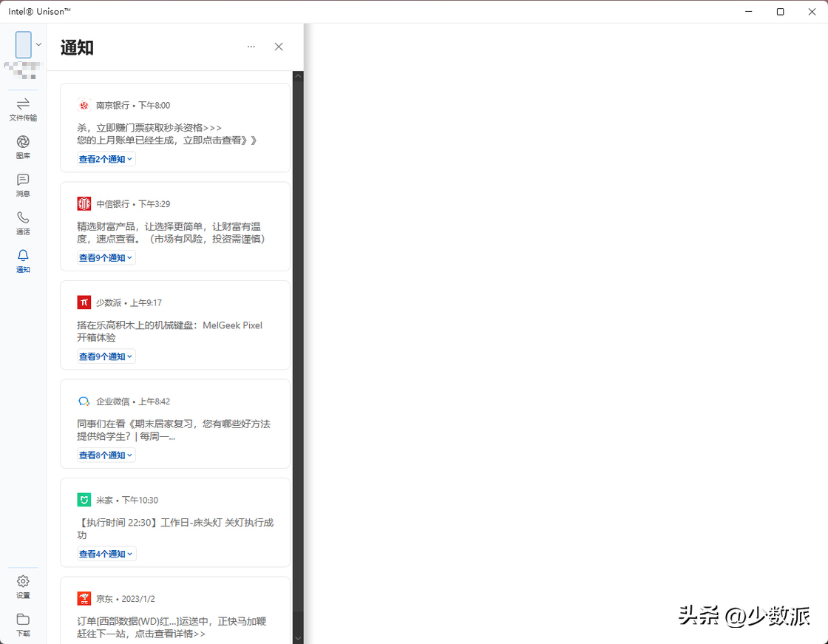Close the Intel Unison window
The height and width of the screenshot is (644, 828).
point(812,12)
